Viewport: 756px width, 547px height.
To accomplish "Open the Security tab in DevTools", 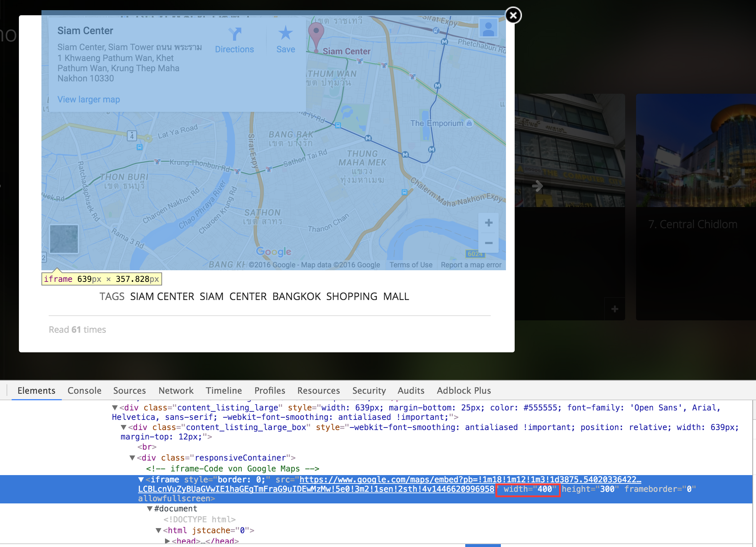I will click(x=369, y=390).
